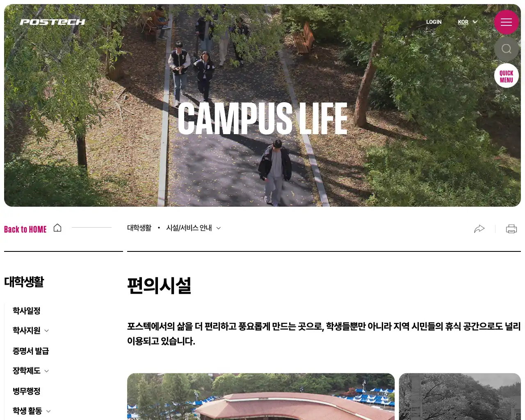Click the 대학생활 breadcrumb link
This screenshot has height=420, width=525.
[139, 228]
